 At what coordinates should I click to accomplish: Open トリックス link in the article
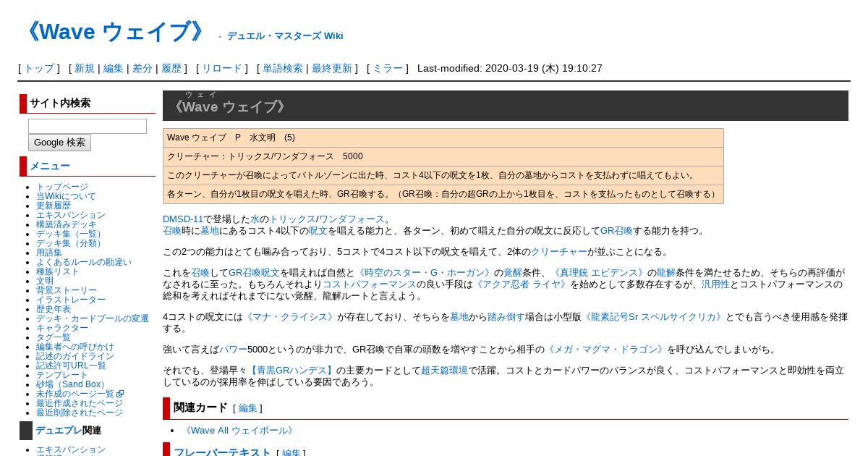click(292, 219)
